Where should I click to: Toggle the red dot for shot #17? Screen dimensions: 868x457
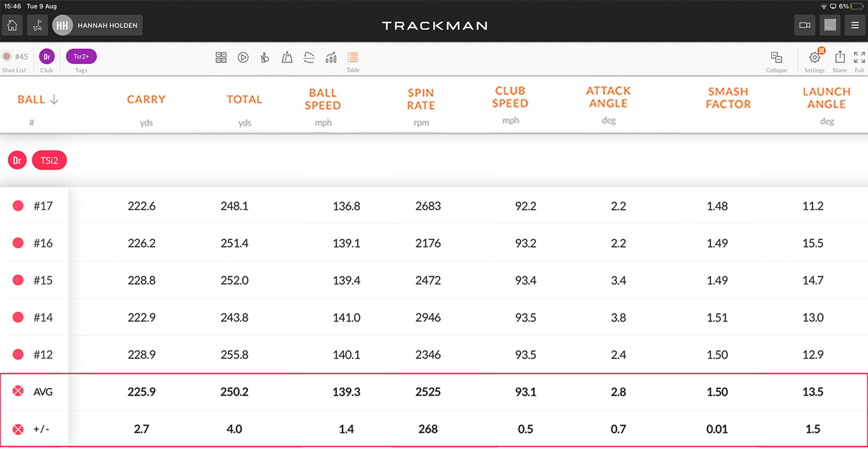point(18,205)
